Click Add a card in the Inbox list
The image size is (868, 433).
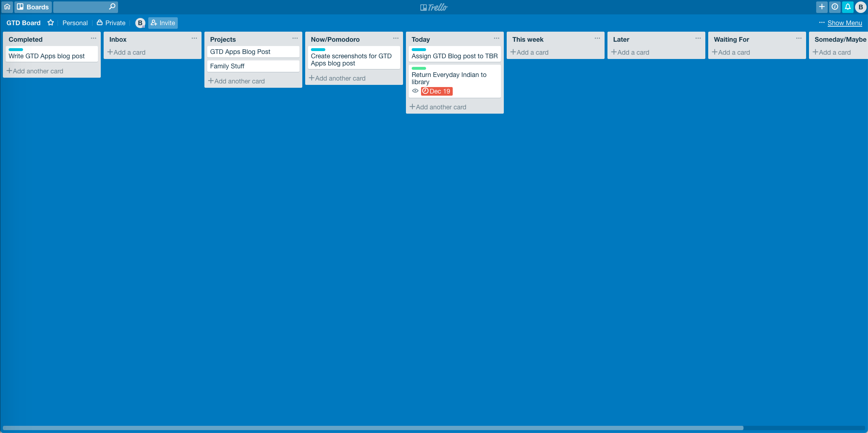tap(127, 52)
